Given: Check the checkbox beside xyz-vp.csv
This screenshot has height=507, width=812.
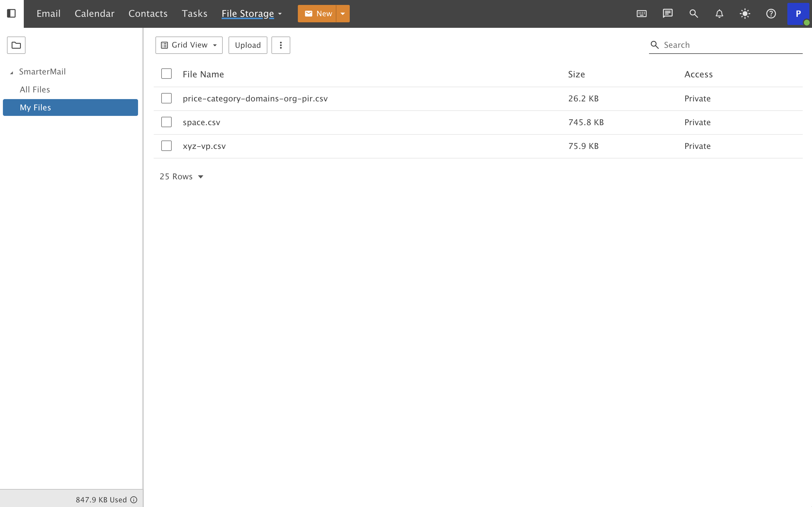Looking at the screenshot, I should pyautogui.click(x=166, y=145).
